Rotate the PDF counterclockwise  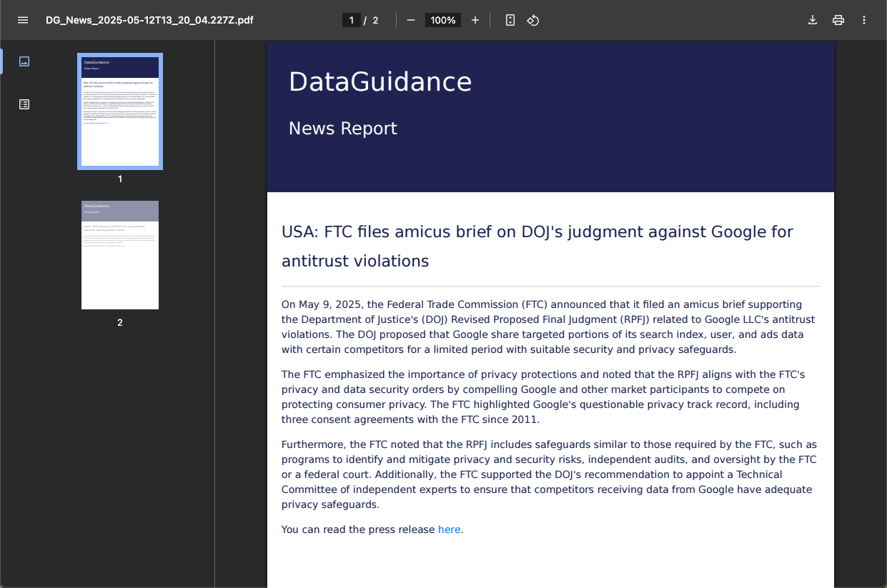click(533, 20)
